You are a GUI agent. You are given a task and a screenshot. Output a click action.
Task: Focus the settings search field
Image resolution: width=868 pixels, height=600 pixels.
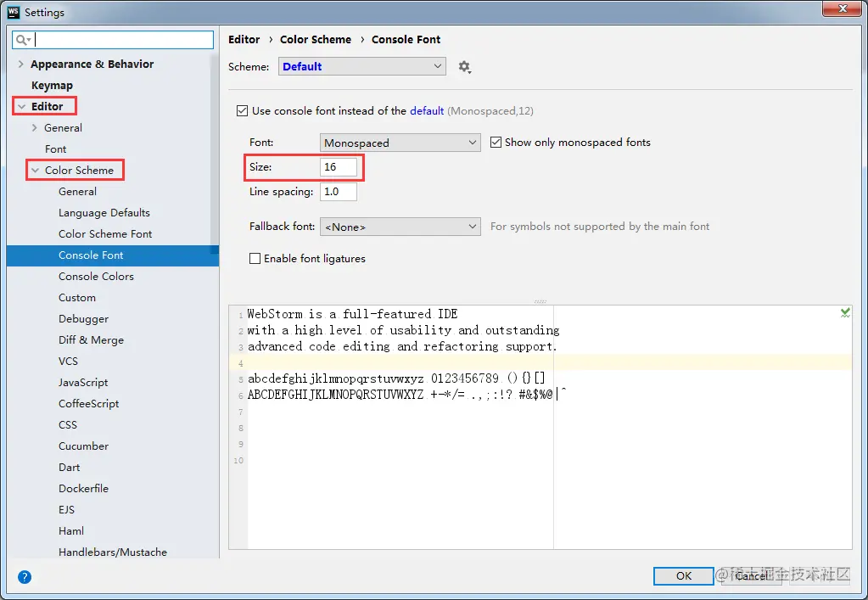(x=113, y=40)
